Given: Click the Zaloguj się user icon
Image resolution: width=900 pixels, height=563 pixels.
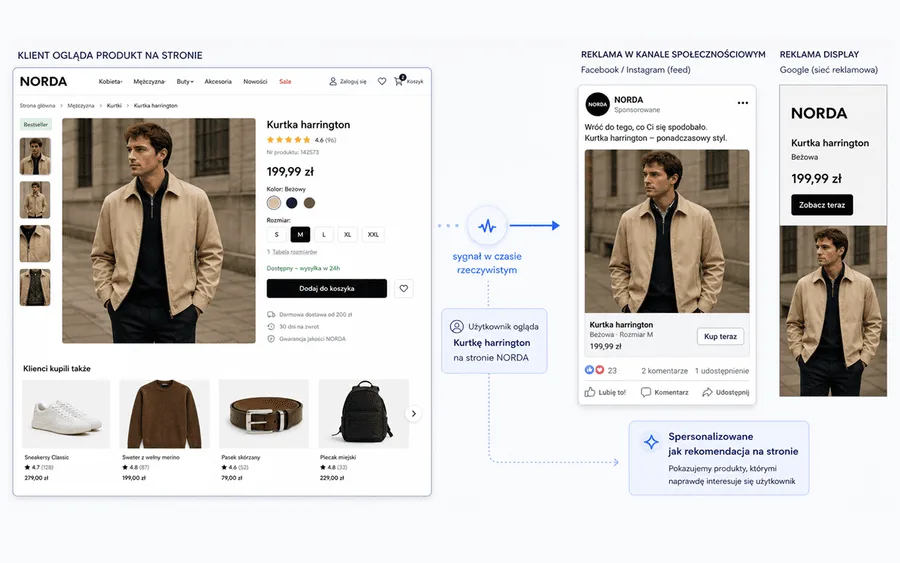Looking at the screenshot, I should click(x=332, y=81).
